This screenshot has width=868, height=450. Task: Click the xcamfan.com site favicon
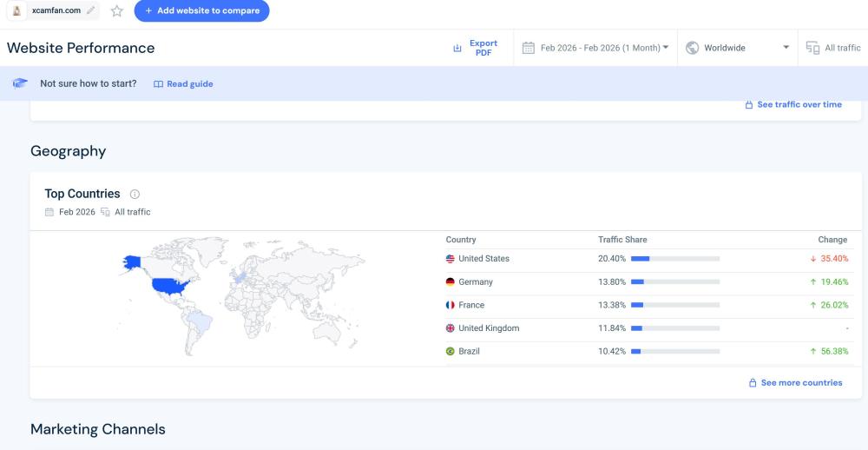(x=16, y=10)
